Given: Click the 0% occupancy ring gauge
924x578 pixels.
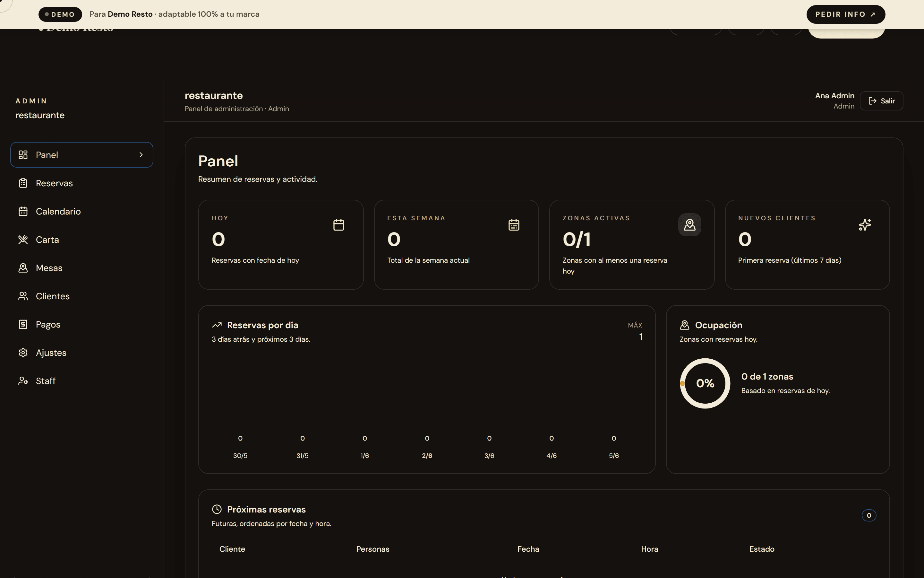Looking at the screenshot, I should pyautogui.click(x=705, y=383).
